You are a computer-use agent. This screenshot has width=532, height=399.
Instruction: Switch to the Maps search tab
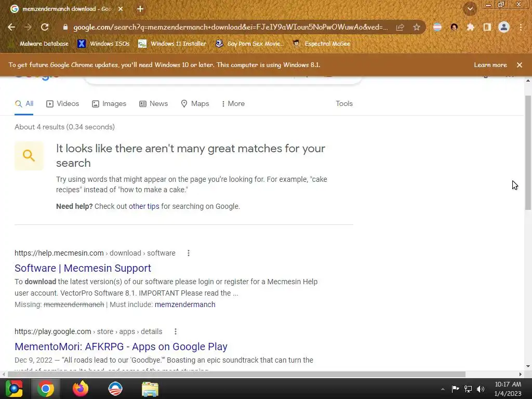[195, 104]
